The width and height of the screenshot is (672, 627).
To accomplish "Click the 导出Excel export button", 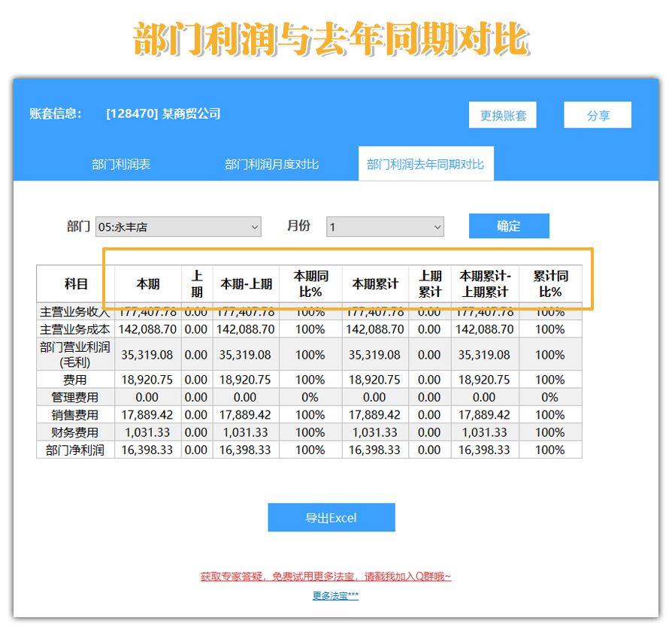I will pyautogui.click(x=331, y=517).
